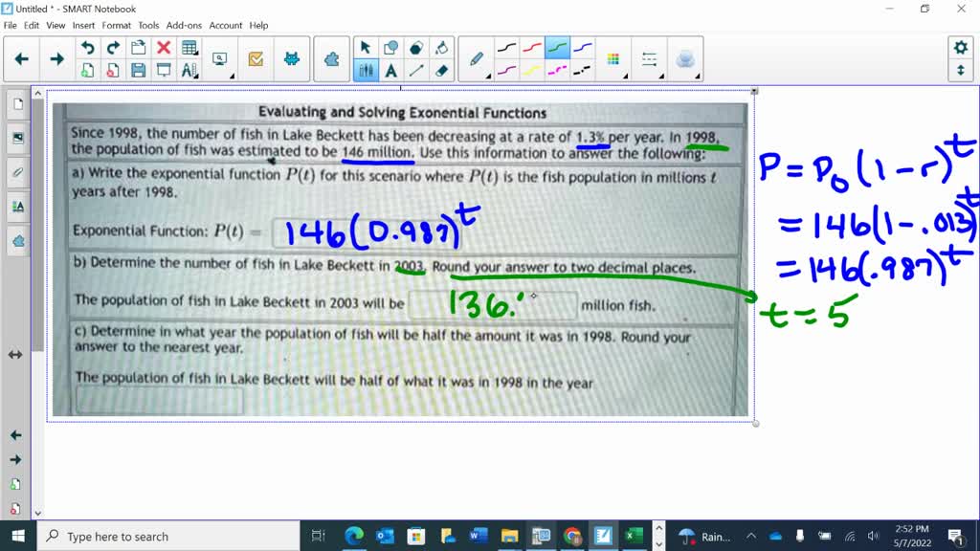Image resolution: width=980 pixels, height=551 pixels.
Task: Expand hidden icons in the system tray
Action: tap(752, 536)
